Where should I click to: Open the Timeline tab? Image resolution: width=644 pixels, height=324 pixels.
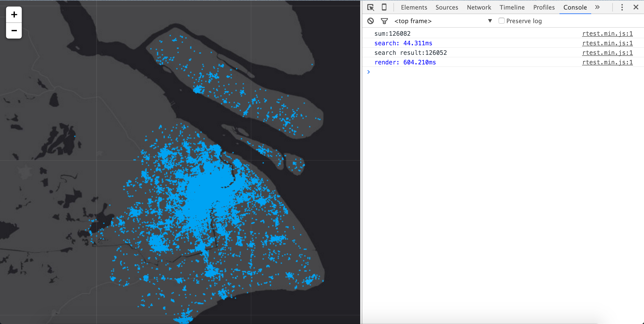pyautogui.click(x=512, y=8)
